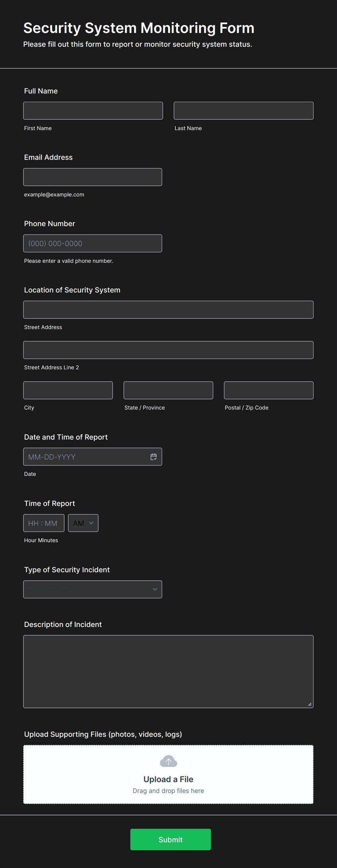This screenshot has height=868, width=337.
Task: Select the Street Address Line 2 field
Action: click(168, 350)
